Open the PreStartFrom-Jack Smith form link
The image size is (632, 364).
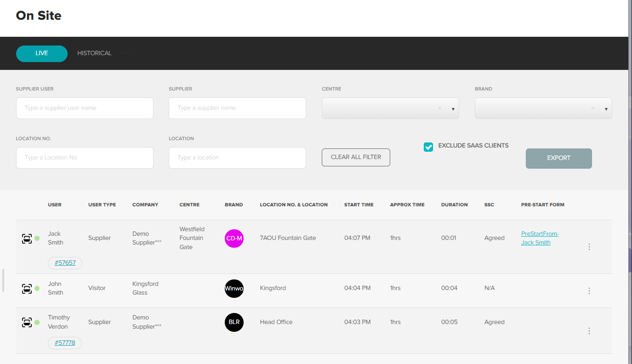coord(540,238)
